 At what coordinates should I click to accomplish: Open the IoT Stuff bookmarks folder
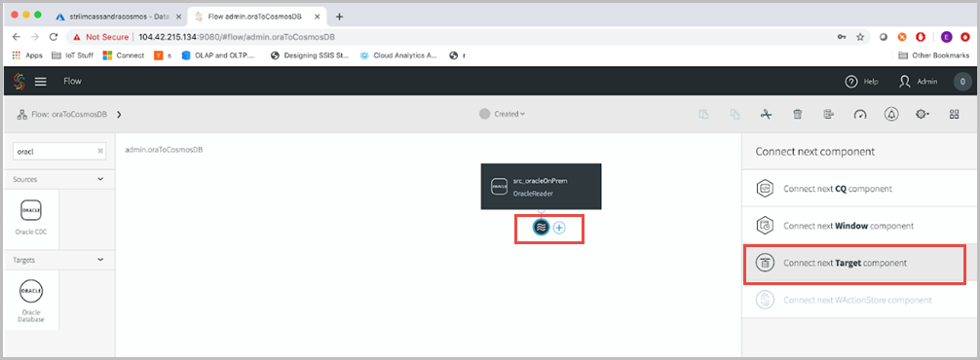pyautogui.click(x=72, y=54)
